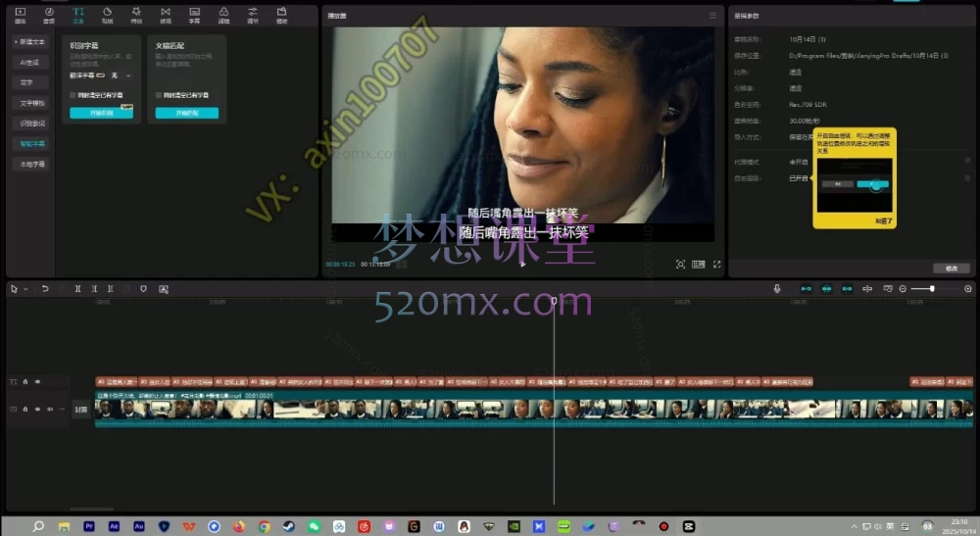Viewport: 980px width, 536px height.
Task: Dismiss the yellow tooltip via 知道了
Action: [882, 221]
